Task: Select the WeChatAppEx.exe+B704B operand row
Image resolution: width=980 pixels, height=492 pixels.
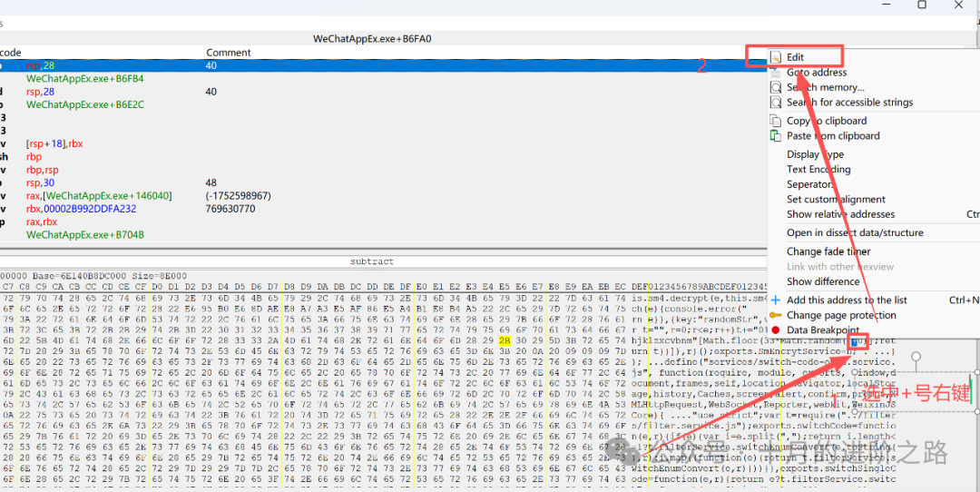Action: [x=85, y=235]
